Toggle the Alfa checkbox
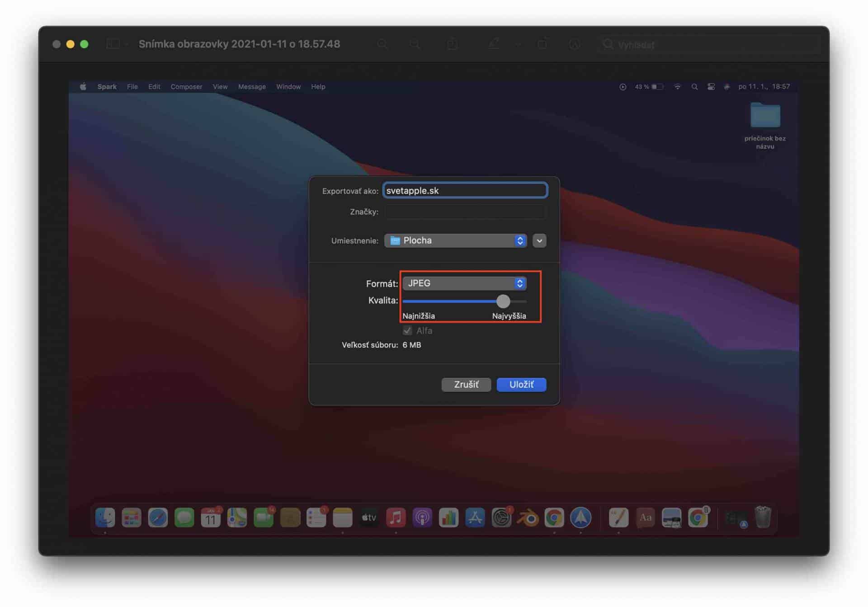 pyautogui.click(x=407, y=331)
